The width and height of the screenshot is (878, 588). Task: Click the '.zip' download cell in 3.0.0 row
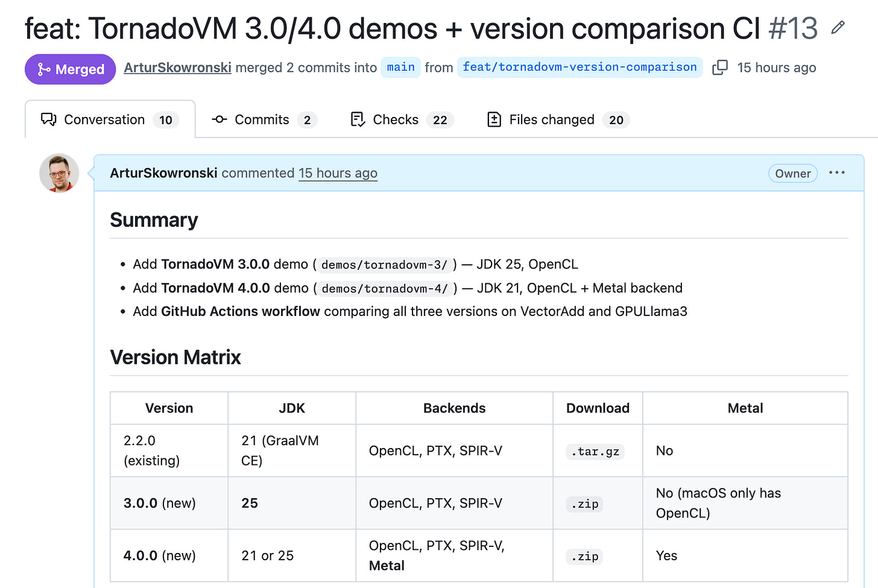tap(598, 504)
